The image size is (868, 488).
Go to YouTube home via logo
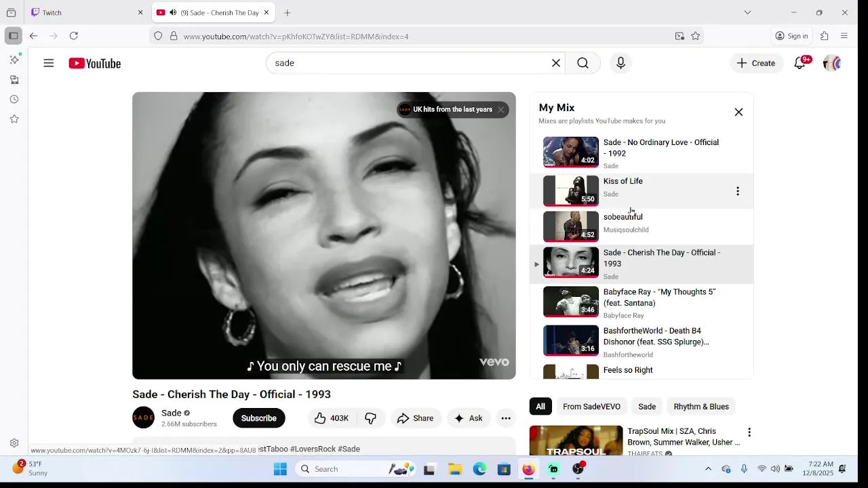(95, 63)
